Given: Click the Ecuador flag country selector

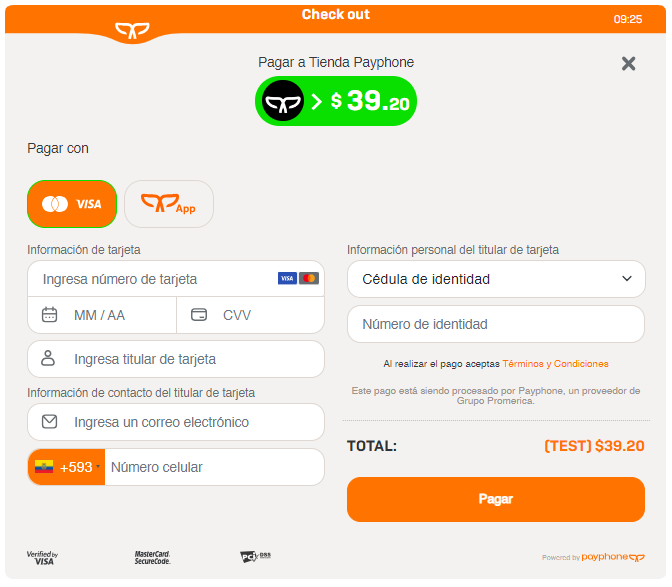Looking at the screenshot, I should [44, 467].
